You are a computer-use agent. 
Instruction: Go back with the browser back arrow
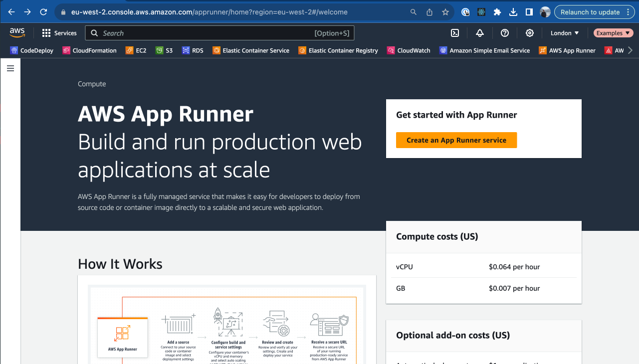[11, 12]
